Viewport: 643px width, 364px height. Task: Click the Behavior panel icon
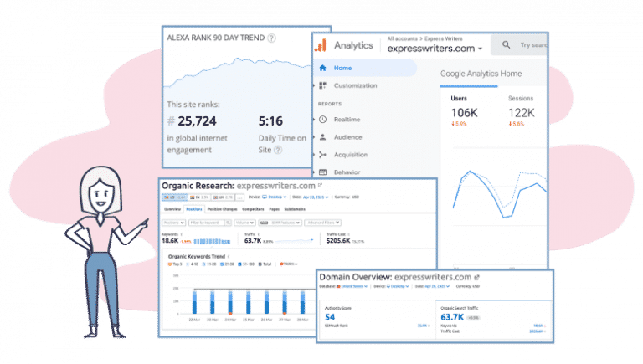tap(322, 172)
